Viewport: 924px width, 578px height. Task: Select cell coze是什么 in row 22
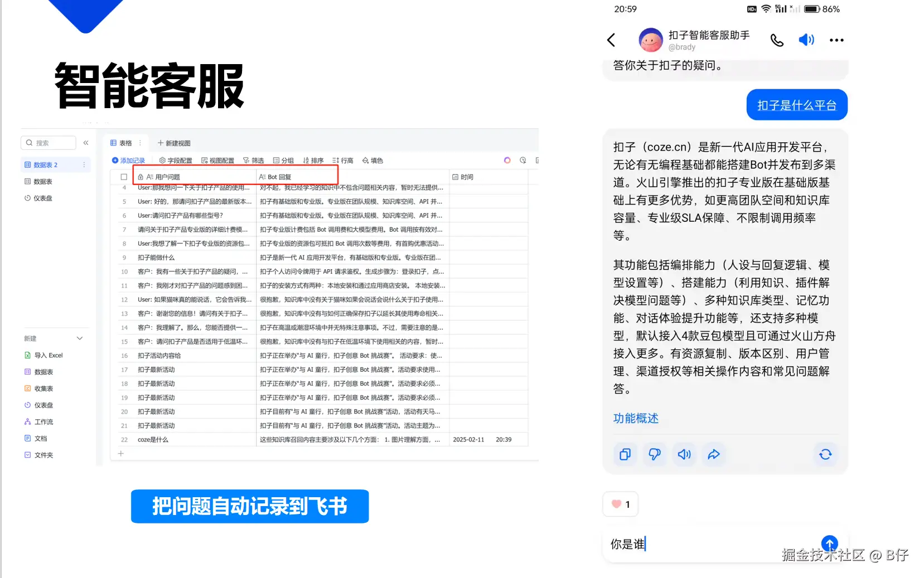pos(195,440)
